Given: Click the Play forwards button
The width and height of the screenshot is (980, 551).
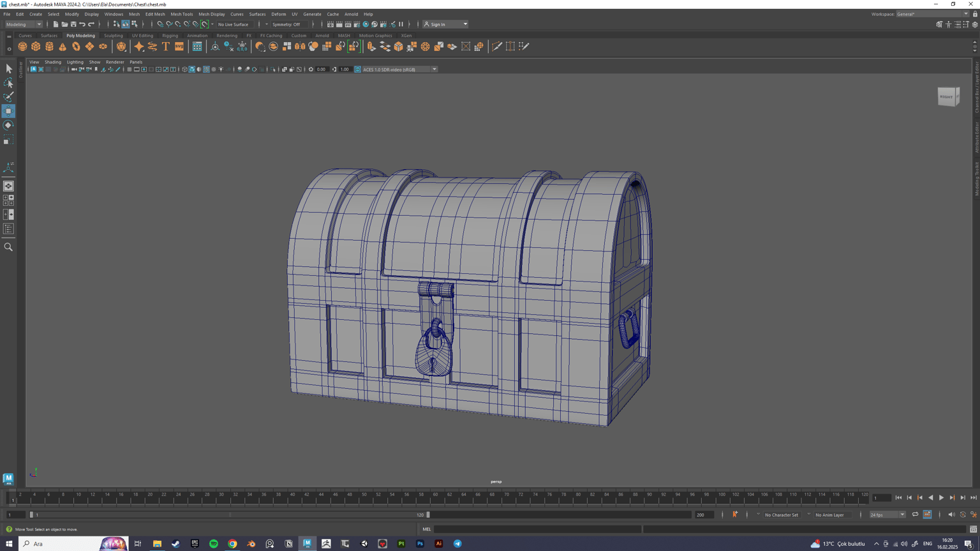Looking at the screenshot, I should (941, 498).
